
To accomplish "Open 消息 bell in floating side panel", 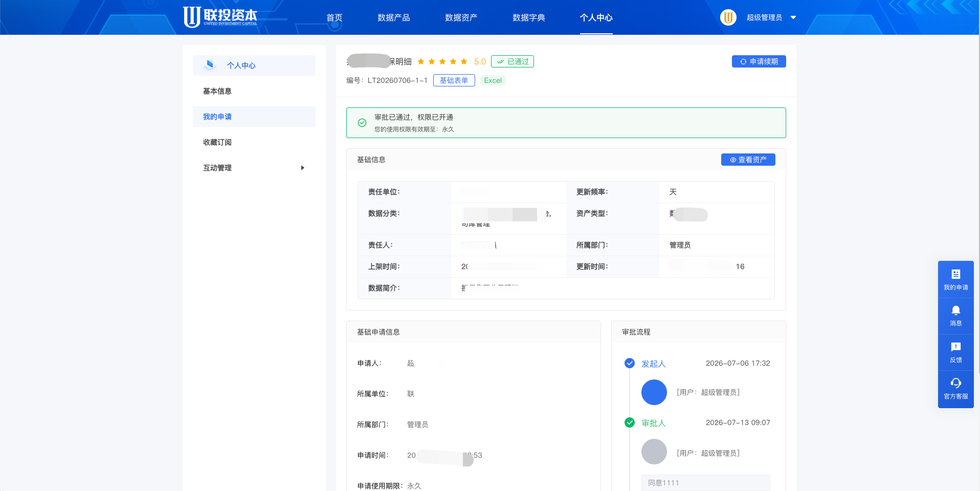I will (956, 316).
